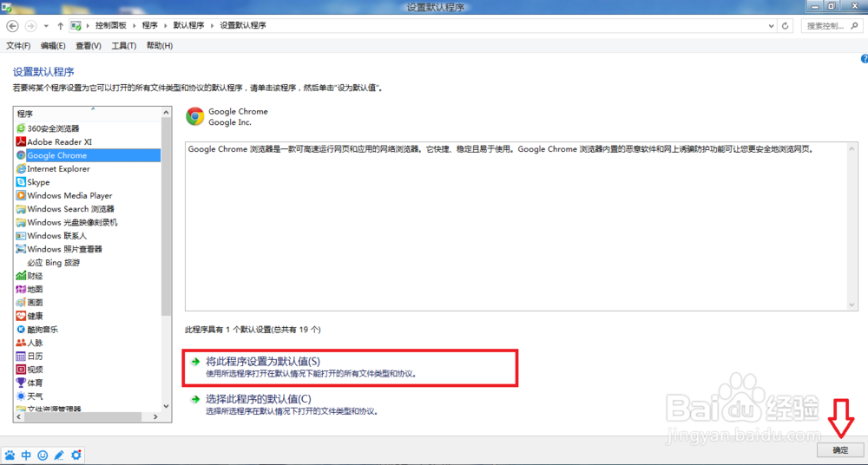Click the Skype icon in program list
Image resolution: width=868 pixels, height=465 pixels.
pos(21,182)
